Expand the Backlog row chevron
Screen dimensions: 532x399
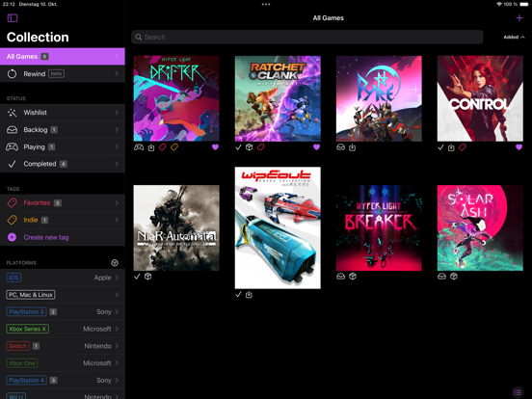[117, 129]
